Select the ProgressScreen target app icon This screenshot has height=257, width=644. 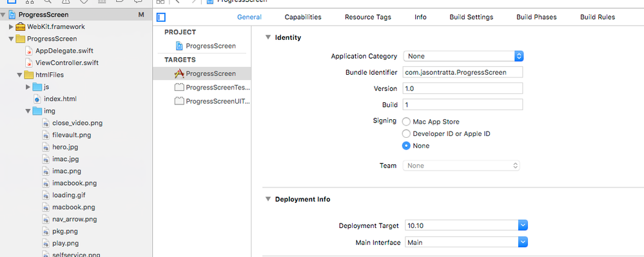tap(179, 73)
